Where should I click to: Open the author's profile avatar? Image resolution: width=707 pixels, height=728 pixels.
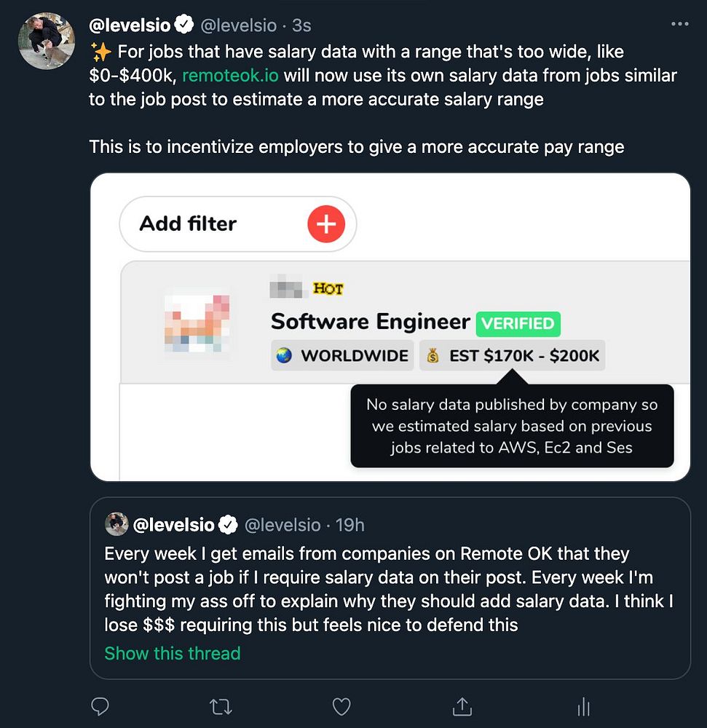tap(47, 41)
